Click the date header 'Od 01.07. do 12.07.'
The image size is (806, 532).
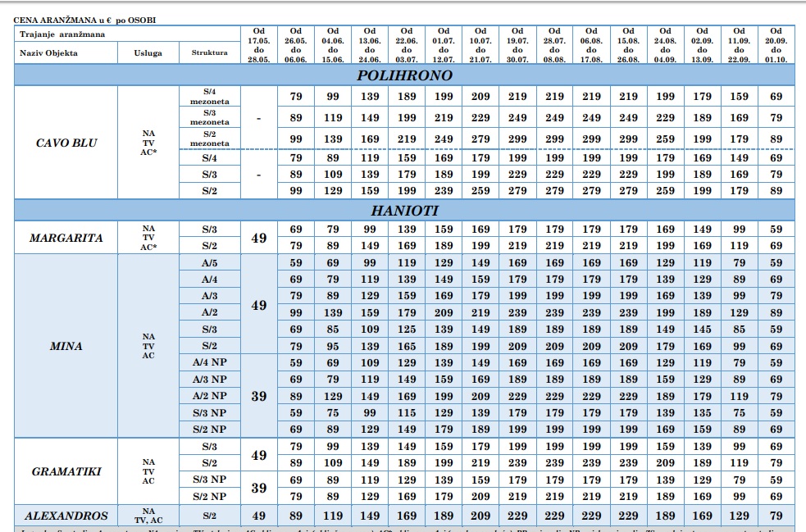tap(444, 45)
